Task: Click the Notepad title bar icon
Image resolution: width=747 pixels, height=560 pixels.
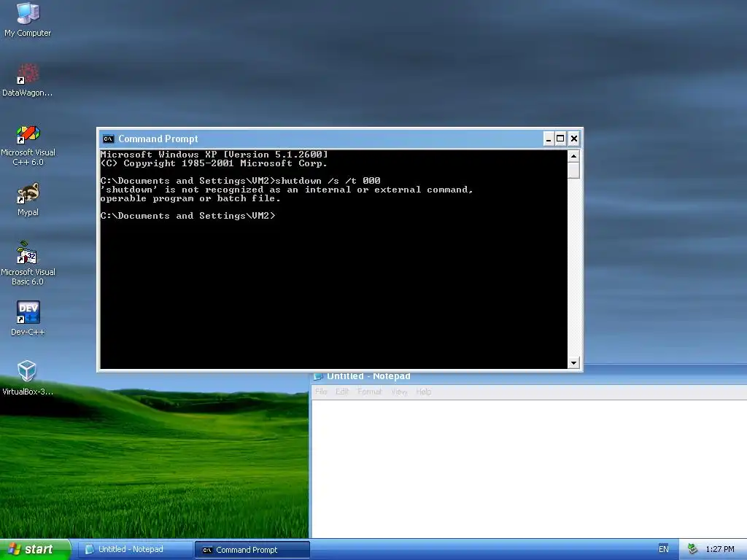Action: (x=318, y=377)
